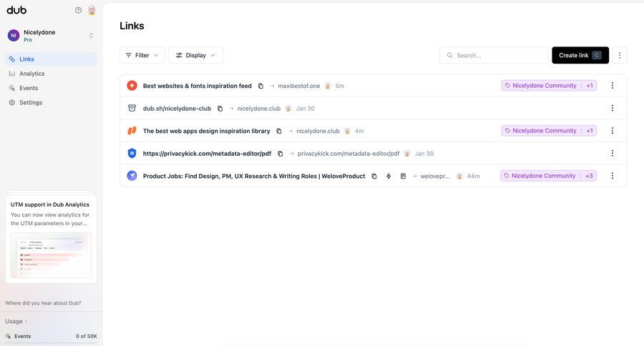Click comments note icon on Product Jobs row
The image size is (644, 346).
[x=403, y=176]
